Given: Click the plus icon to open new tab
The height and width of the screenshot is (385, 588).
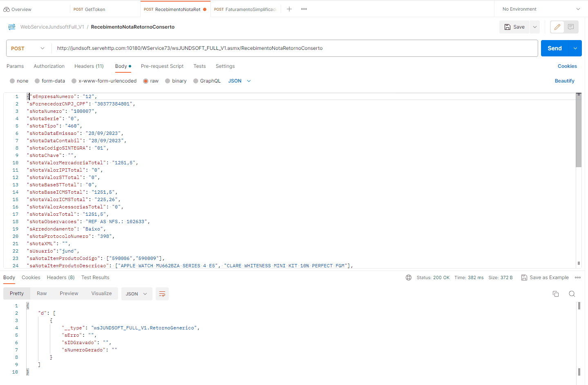Looking at the screenshot, I should pyautogui.click(x=289, y=9).
